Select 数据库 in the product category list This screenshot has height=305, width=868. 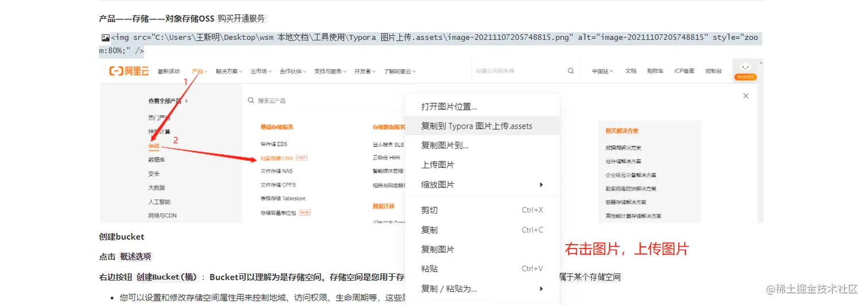pos(157,160)
